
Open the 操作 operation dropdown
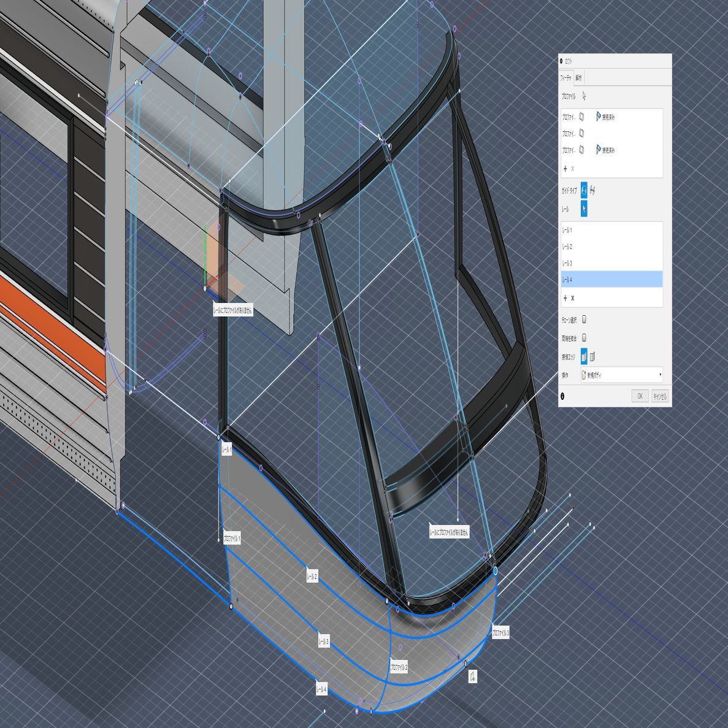(621, 375)
